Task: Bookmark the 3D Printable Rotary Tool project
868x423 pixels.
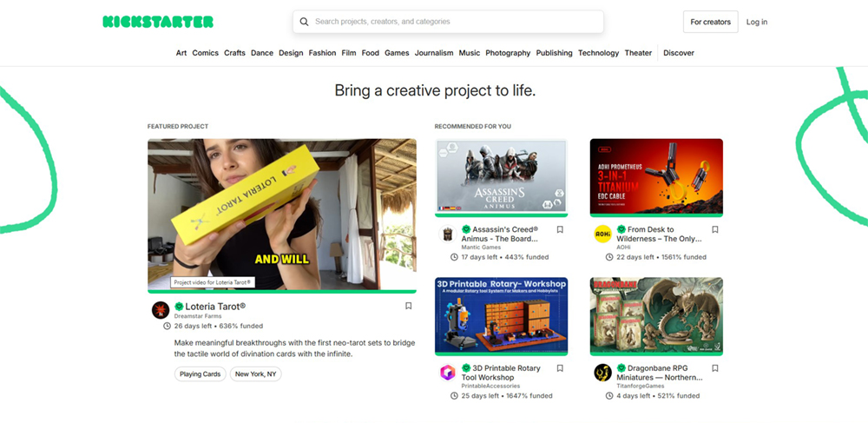Action: click(560, 368)
